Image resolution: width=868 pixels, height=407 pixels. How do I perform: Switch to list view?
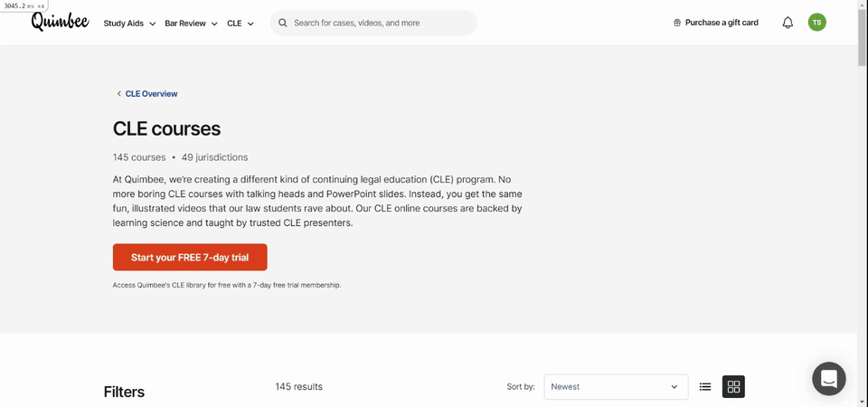click(704, 386)
